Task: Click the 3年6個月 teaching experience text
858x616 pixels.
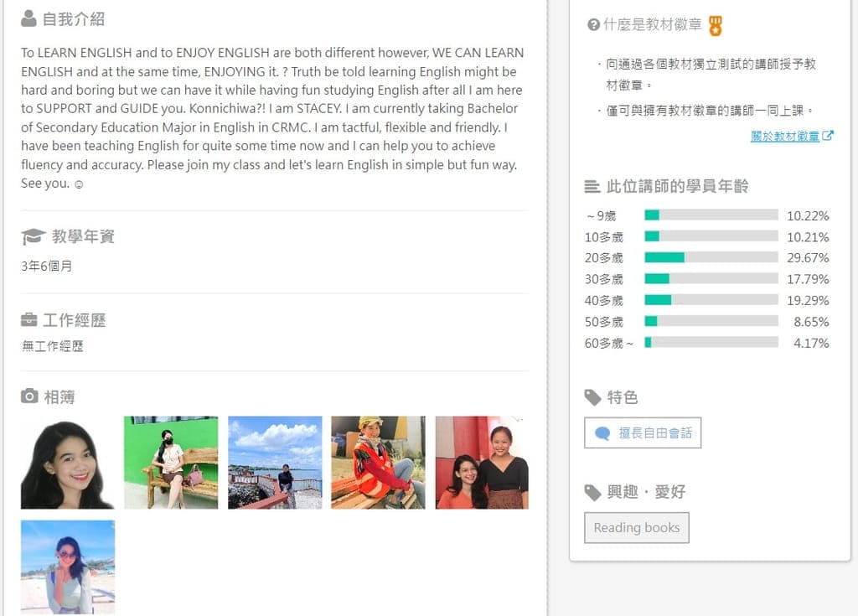Action: point(47,267)
